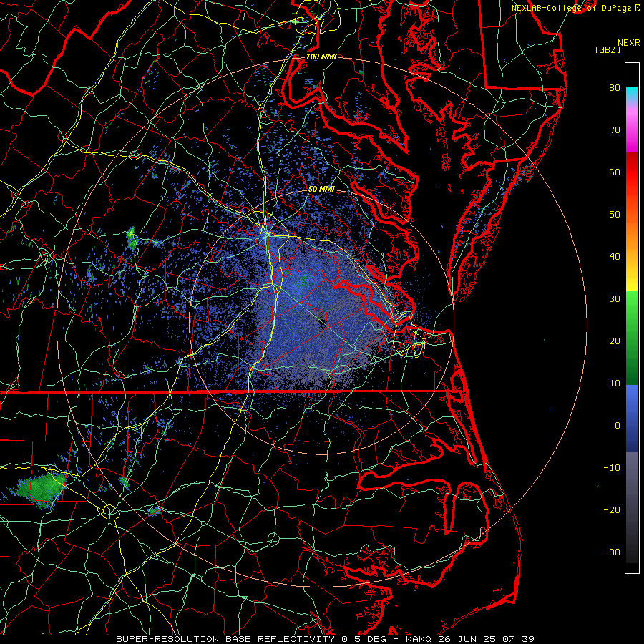Click the 80 value on the dBZ scale
Image resolution: width=644 pixels, height=644 pixels.
[x=615, y=87]
